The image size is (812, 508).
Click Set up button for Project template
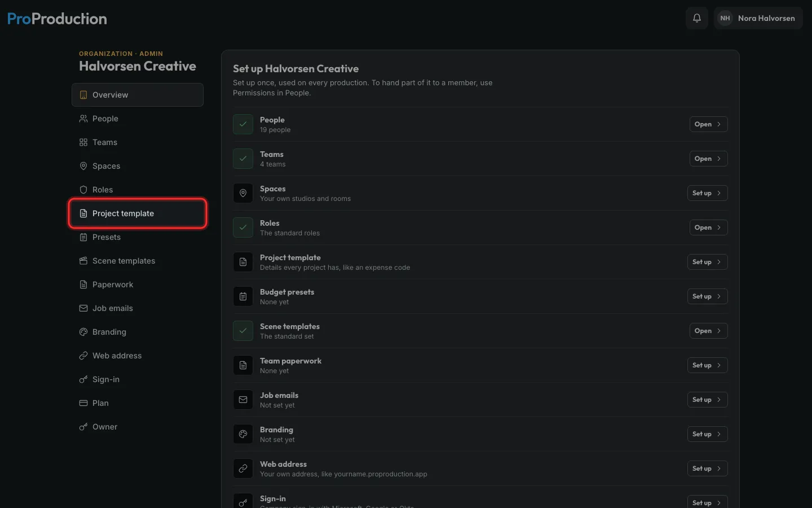pyautogui.click(x=707, y=262)
